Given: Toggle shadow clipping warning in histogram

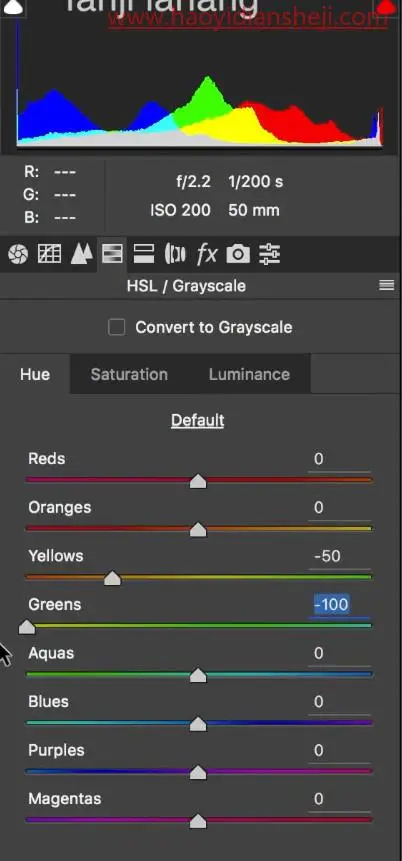Looking at the screenshot, I should coord(12,7).
